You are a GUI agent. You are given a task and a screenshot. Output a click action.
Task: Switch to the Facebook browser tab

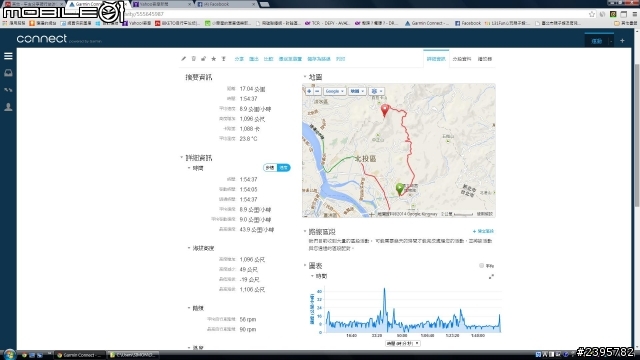(225, 4)
